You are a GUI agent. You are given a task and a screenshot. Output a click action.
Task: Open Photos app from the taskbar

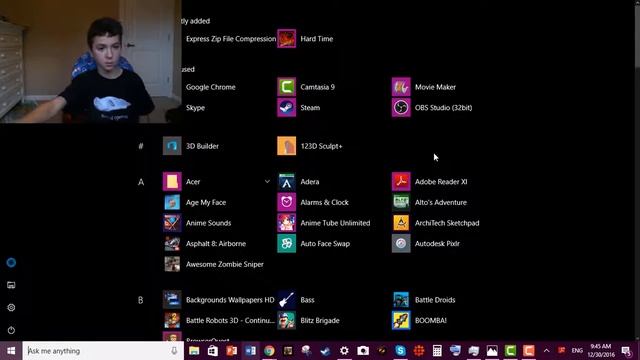[x=492, y=351]
